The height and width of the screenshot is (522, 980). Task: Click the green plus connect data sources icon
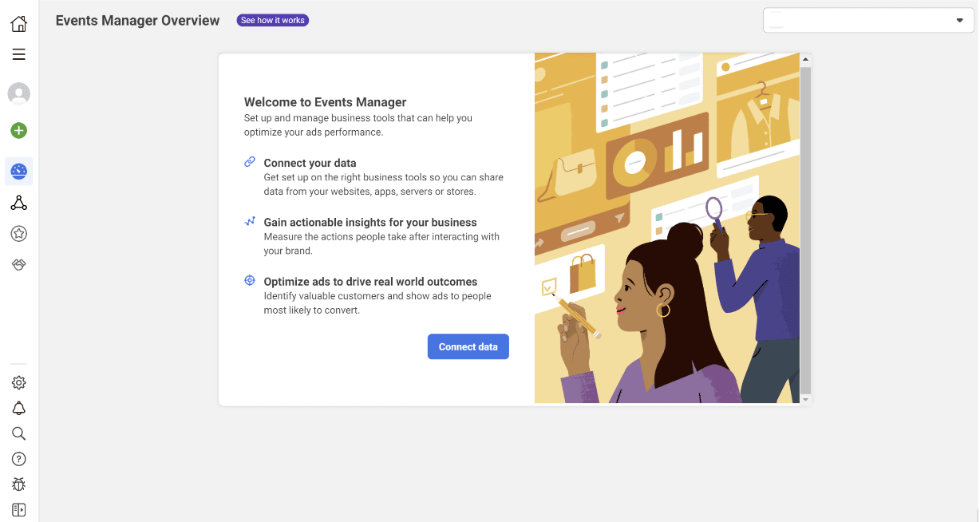click(19, 130)
